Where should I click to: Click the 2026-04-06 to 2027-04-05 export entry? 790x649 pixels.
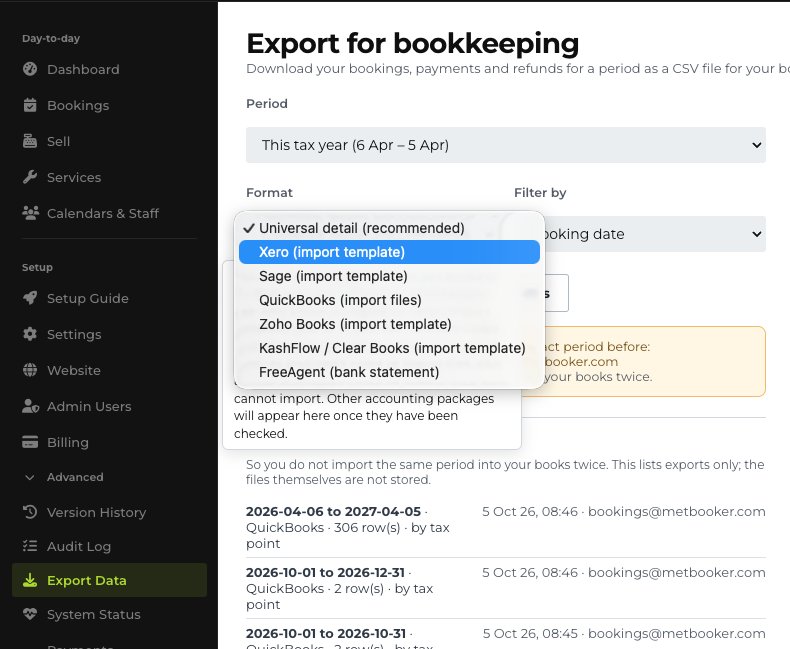click(x=506, y=527)
